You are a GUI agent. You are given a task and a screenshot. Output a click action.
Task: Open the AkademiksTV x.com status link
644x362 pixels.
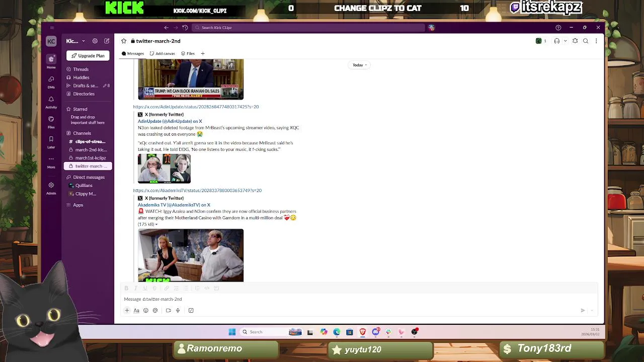pyautogui.click(x=197, y=191)
